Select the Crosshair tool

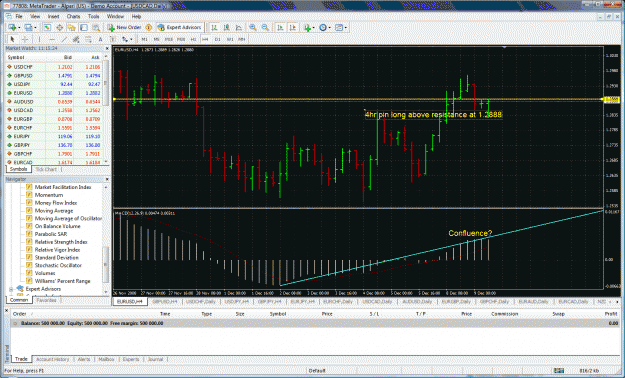tap(25, 39)
